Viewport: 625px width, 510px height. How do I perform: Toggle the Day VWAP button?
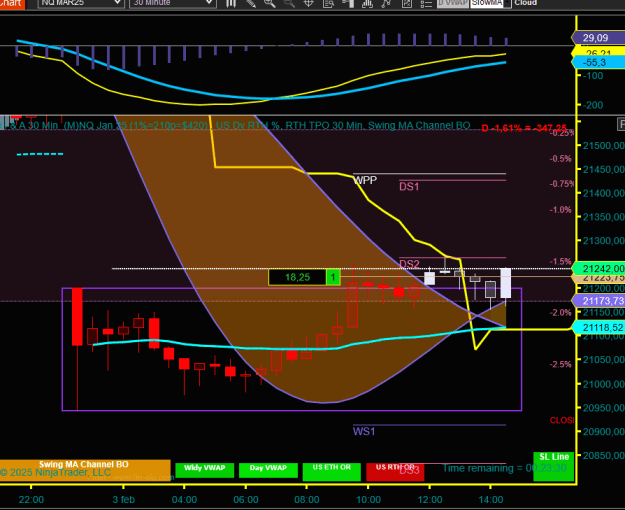[x=268, y=470]
